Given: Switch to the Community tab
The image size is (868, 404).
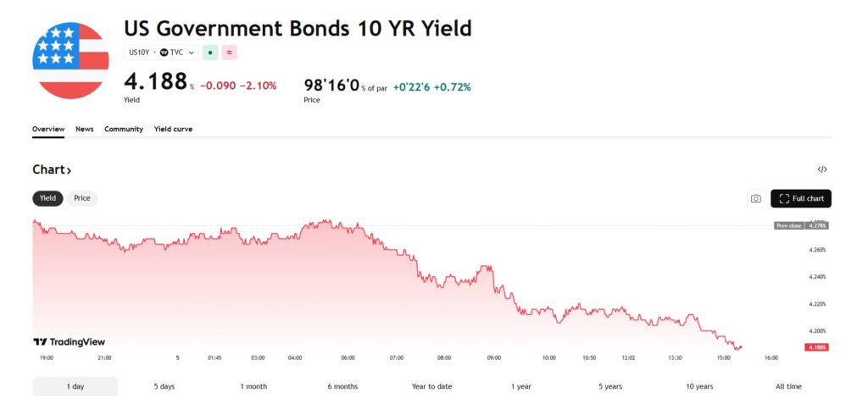Looking at the screenshot, I should (x=124, y=130).
